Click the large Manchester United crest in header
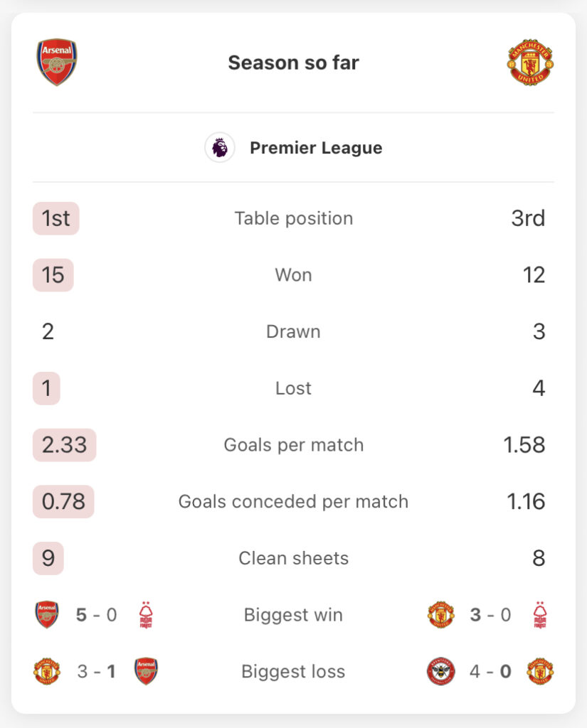Image resolution: width=587 pixels, height=728 pixels. click(530, 63)
